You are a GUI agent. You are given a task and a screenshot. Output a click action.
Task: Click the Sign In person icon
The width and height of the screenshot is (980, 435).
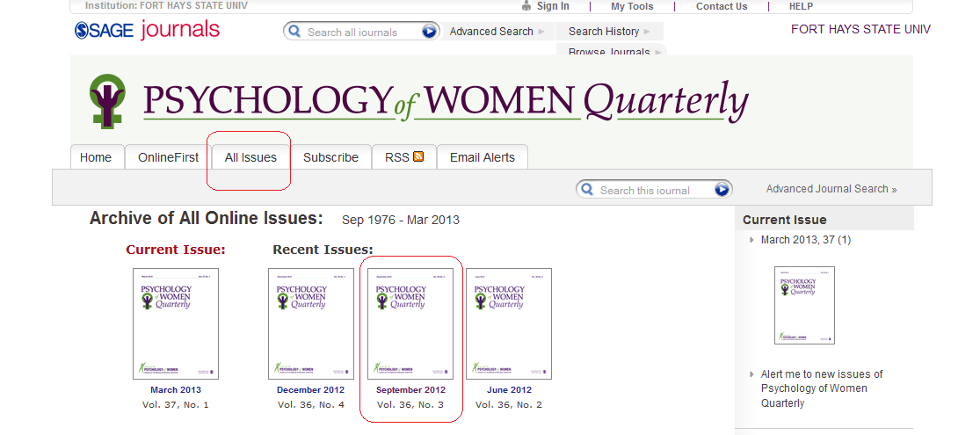pyautogui.click(x=526, y=6)
